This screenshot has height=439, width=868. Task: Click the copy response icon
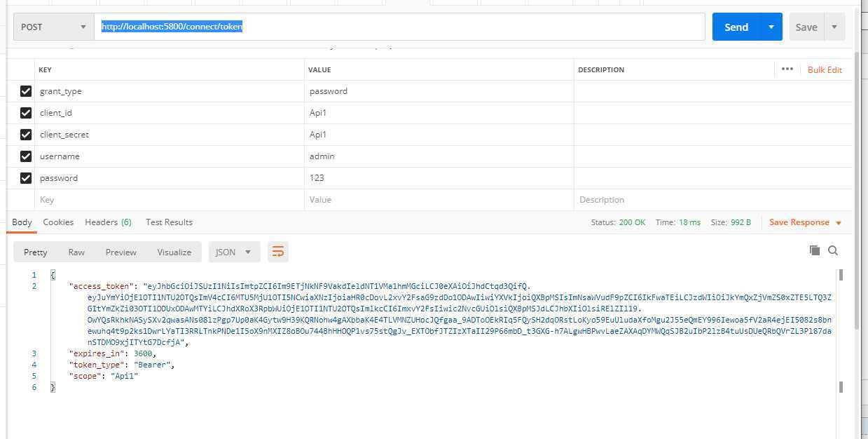point(814,250)
